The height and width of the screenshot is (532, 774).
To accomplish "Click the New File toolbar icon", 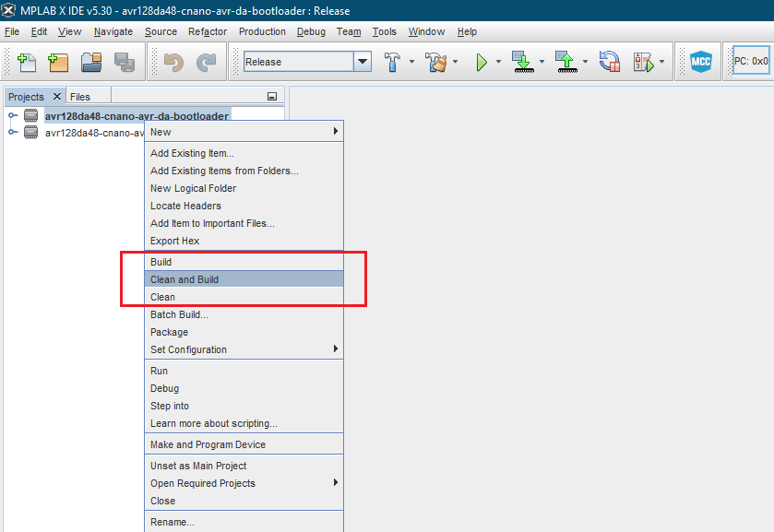I will click(x=27, y=62).
